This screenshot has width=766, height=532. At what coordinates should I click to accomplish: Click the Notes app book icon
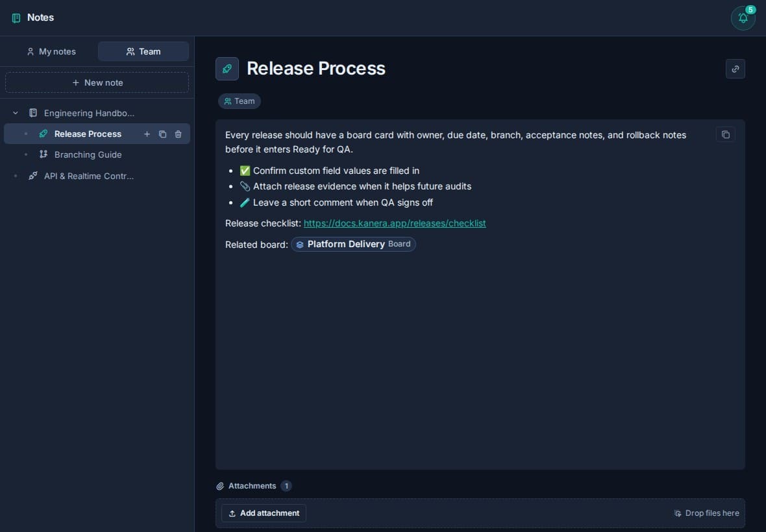pyautogui.click(x=16, y=18)
